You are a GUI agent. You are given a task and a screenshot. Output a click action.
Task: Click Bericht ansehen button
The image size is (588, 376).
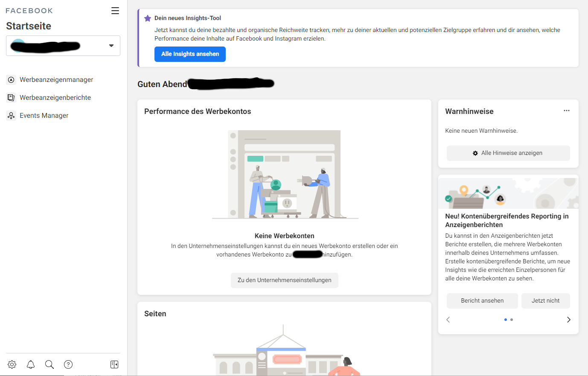coord(482,301)
